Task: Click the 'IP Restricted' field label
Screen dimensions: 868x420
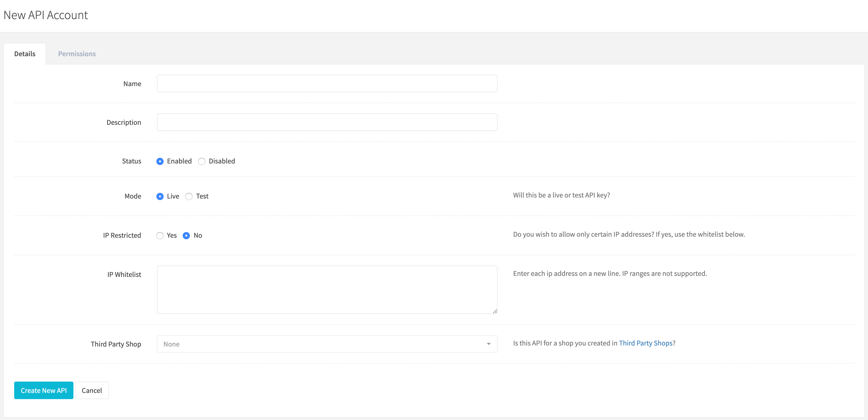Action: 122,235
